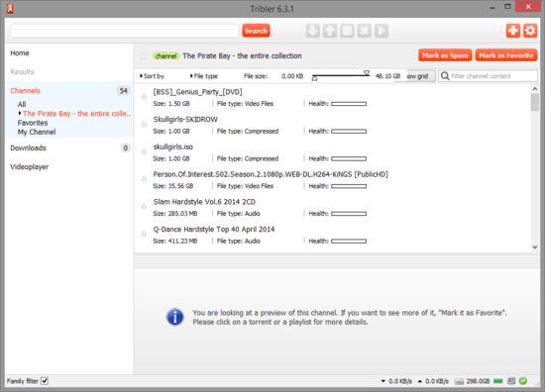
Task: Click the 298.0GB free space text
Action: tap(478, 381)
